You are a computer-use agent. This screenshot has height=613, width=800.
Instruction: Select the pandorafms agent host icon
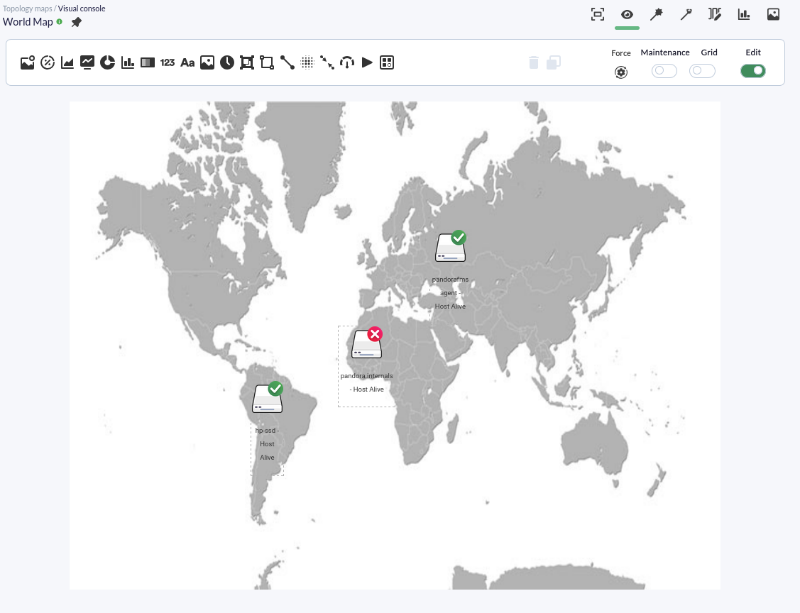451,247
